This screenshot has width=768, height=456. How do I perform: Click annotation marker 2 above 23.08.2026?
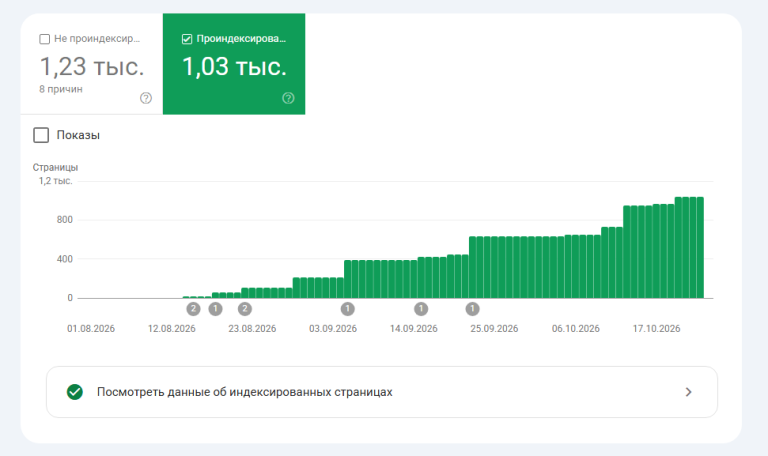(245, 309)
